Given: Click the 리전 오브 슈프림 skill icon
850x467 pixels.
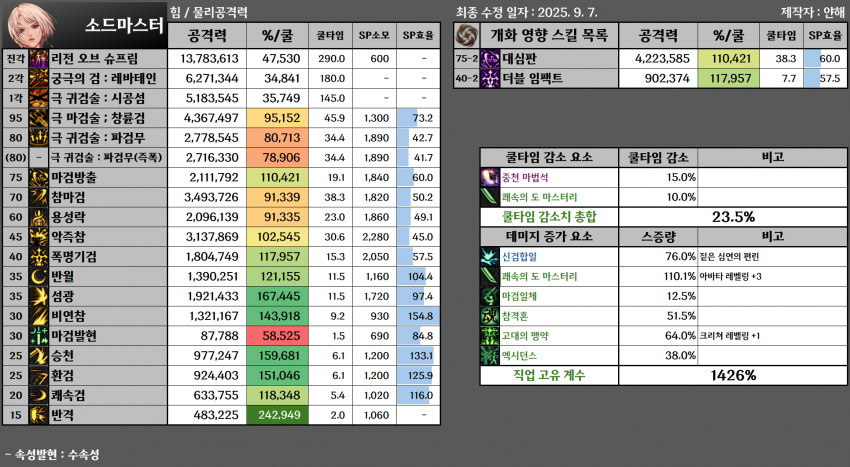Looking at the screenshot, I should click(x=39, y=59).
